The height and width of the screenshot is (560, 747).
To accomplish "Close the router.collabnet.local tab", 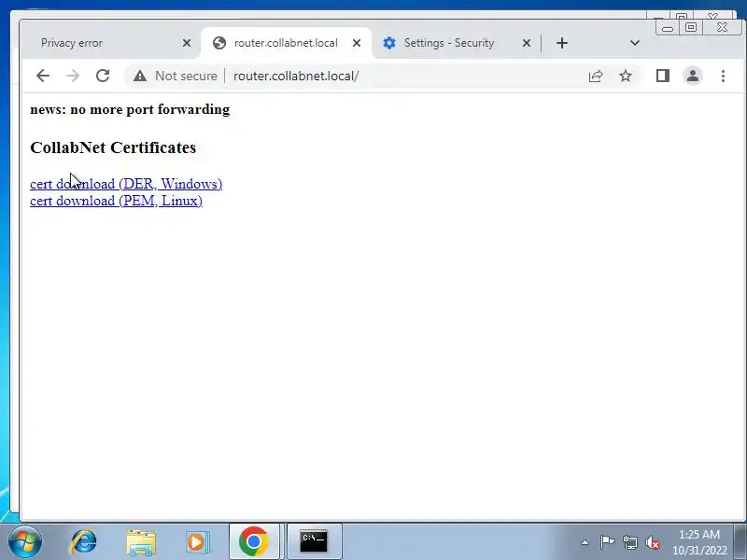I will [357, 43].
